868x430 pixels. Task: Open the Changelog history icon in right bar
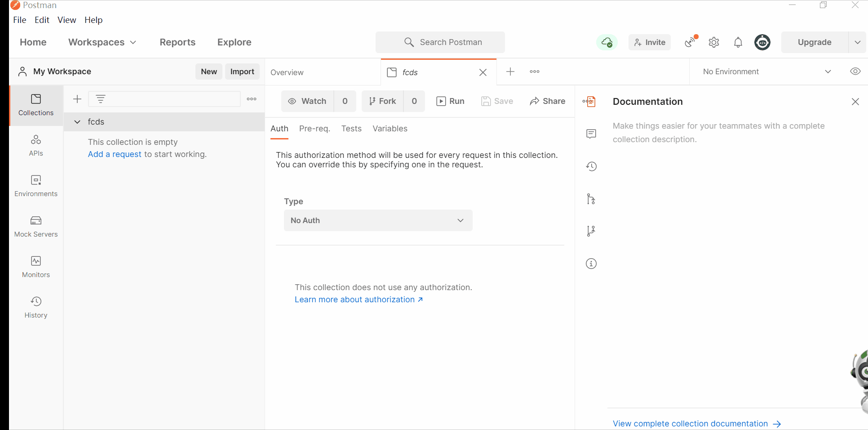pyautogui.click(x=591, y=166)
